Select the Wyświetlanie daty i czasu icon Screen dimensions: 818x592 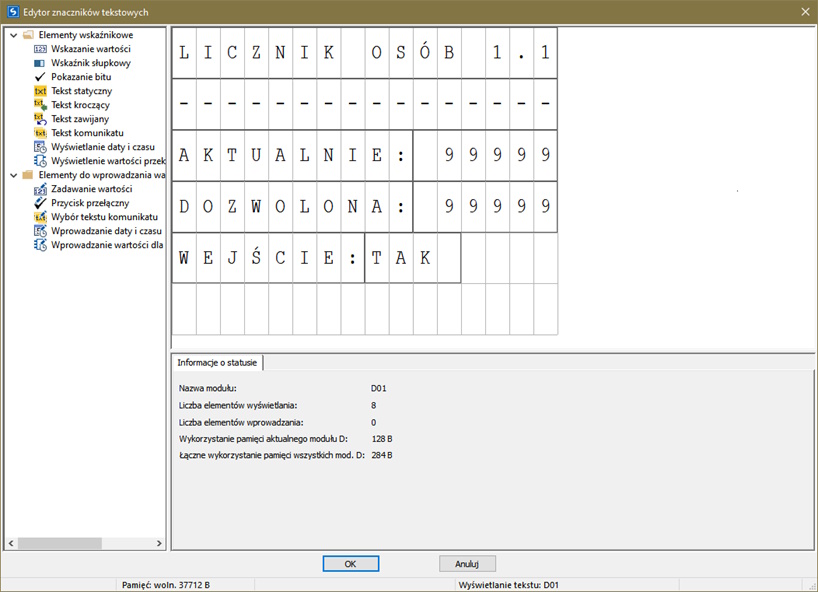point(40,146)
